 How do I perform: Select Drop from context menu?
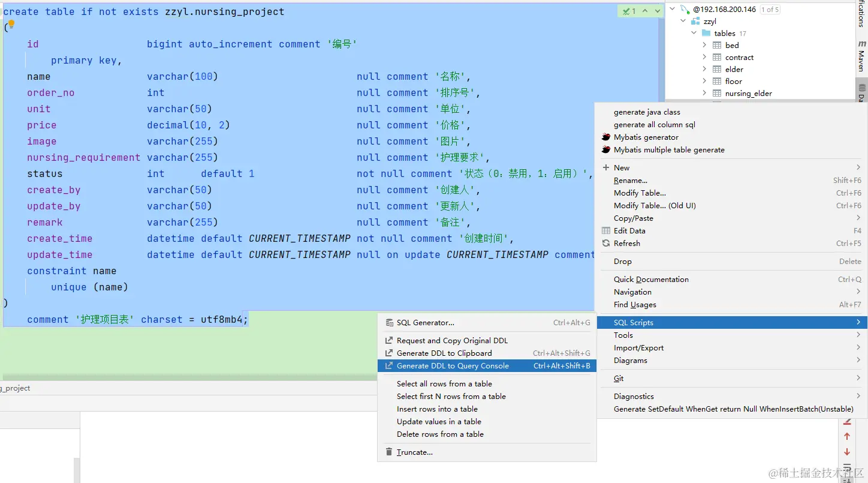(732, 262)
